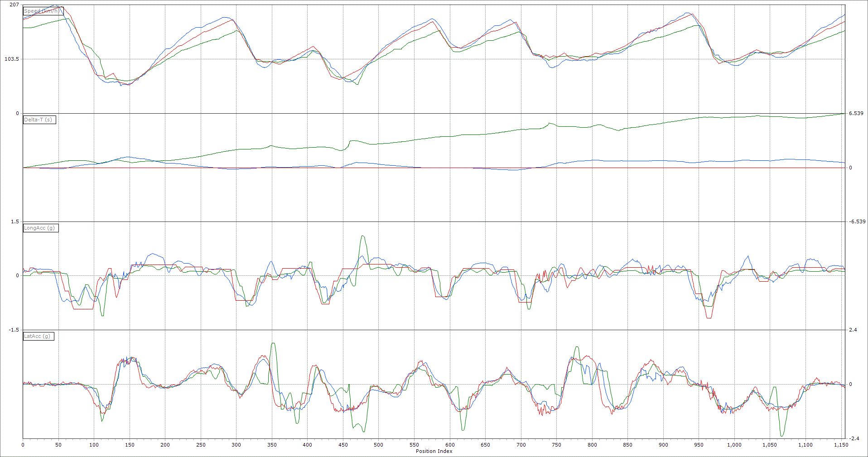Select the LatAcc (g) channel label
The image size is (868, 457).
point(39,336)
